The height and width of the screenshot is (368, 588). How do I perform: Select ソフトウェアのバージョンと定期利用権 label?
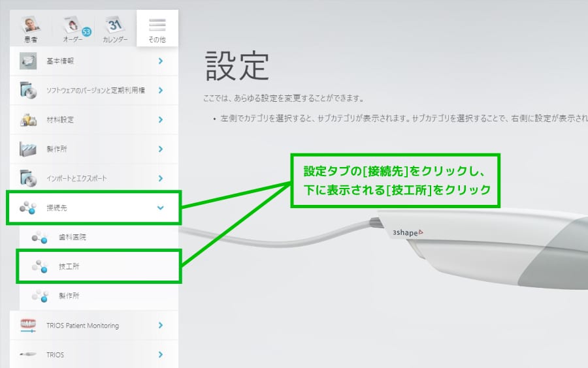coord(95,90)
